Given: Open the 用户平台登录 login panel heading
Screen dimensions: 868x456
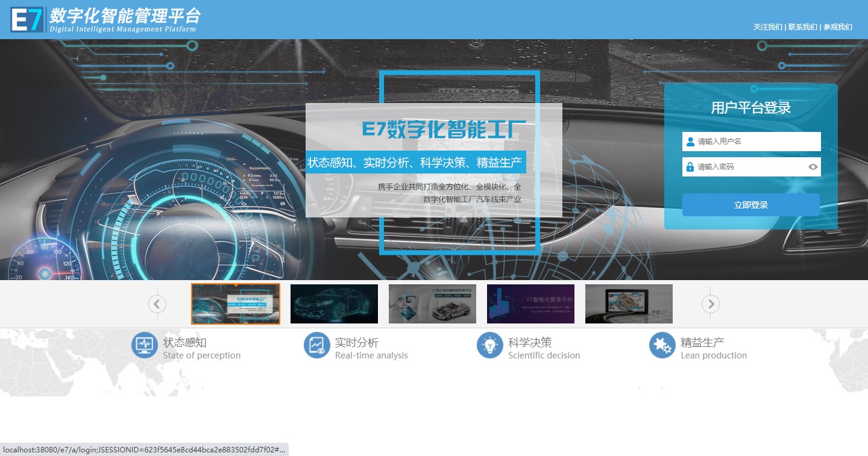Looking at the screenshot, I should pos(750,107).
